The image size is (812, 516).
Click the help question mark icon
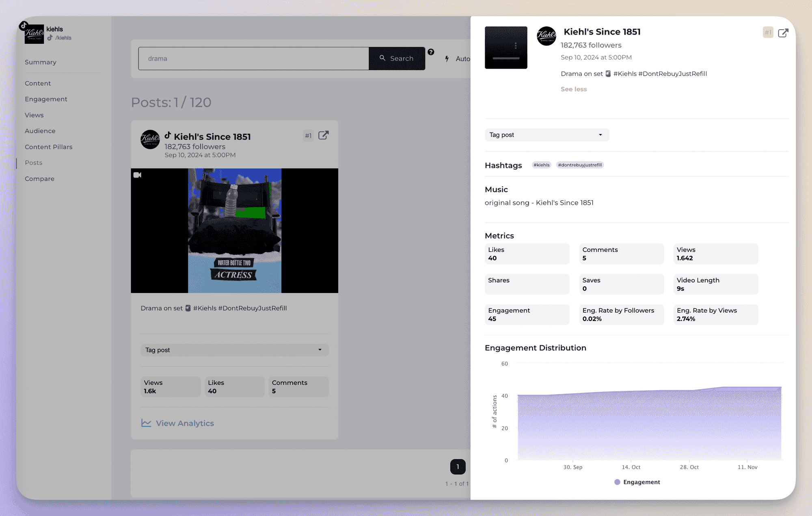tap(431, 52)
